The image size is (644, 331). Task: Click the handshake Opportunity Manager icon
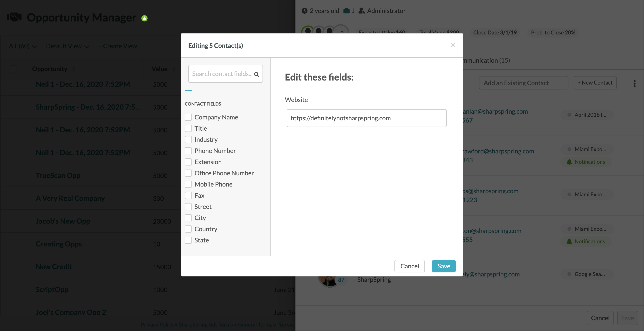point(14,17)
